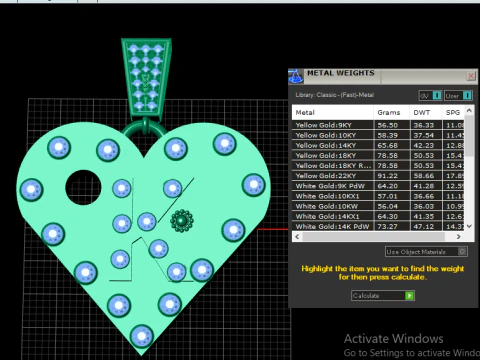Click the 36.03 DWT value
The width and height of the screenshot is (480, 360).
pos(424,206)
